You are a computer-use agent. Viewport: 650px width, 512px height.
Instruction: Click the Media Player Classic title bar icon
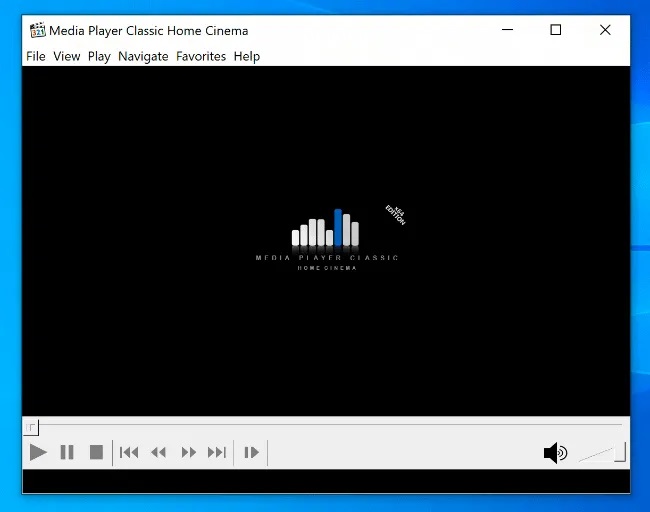pos(38,30)
